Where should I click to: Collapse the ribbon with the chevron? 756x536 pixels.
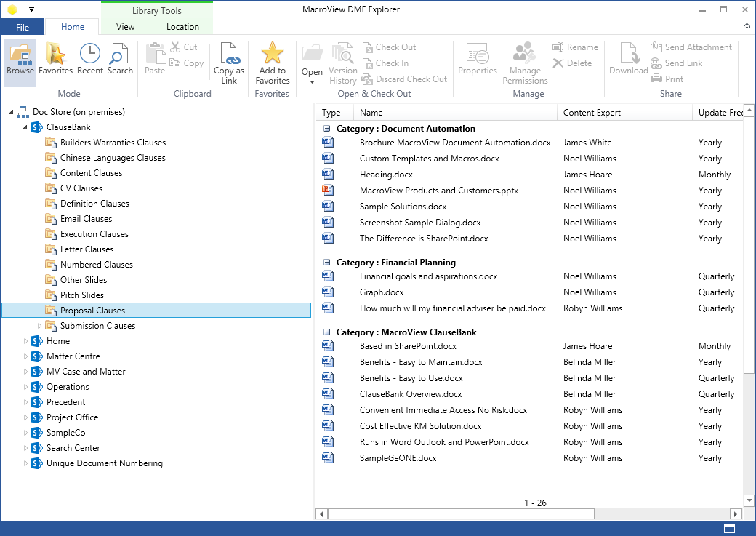[747, 26]
